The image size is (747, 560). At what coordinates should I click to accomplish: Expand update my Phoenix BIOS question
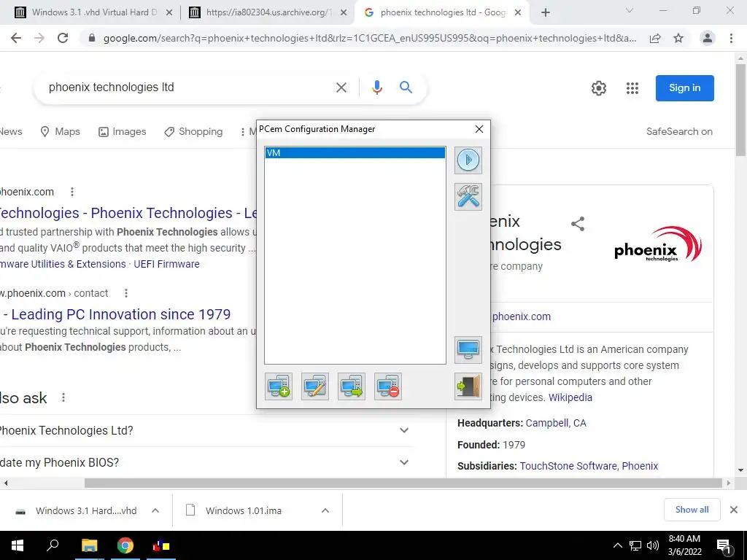206,462
